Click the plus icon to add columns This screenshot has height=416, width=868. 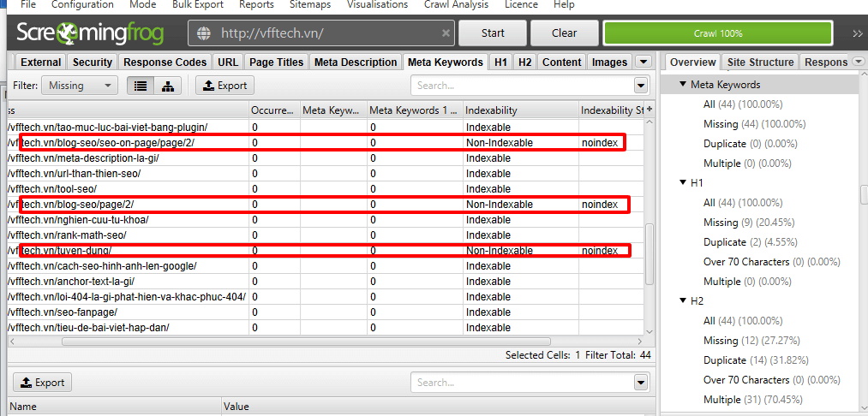pos(650,109)
